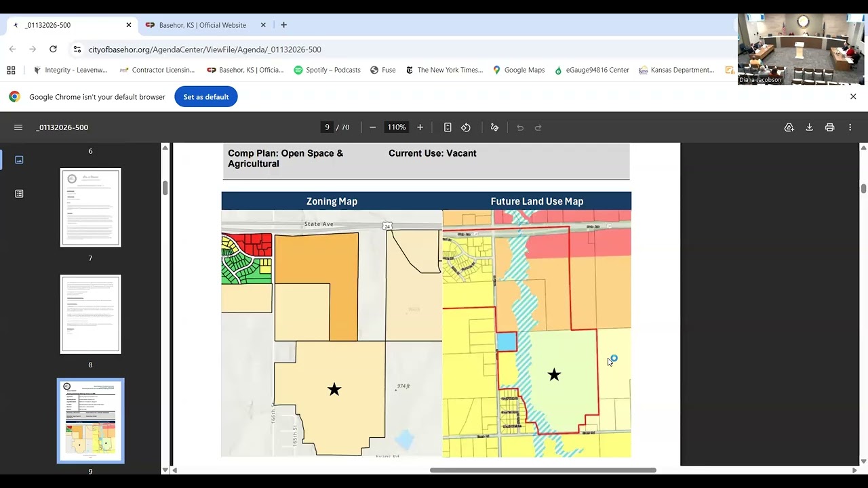Open Fuse bookmark

[383, 70]
